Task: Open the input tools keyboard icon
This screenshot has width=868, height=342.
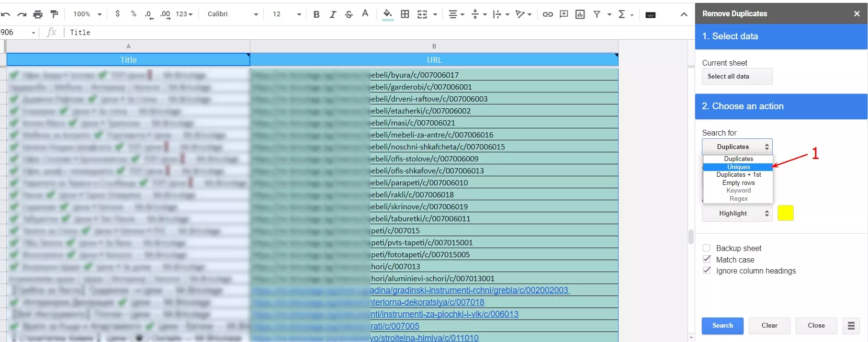Action: tap(651, 15)
